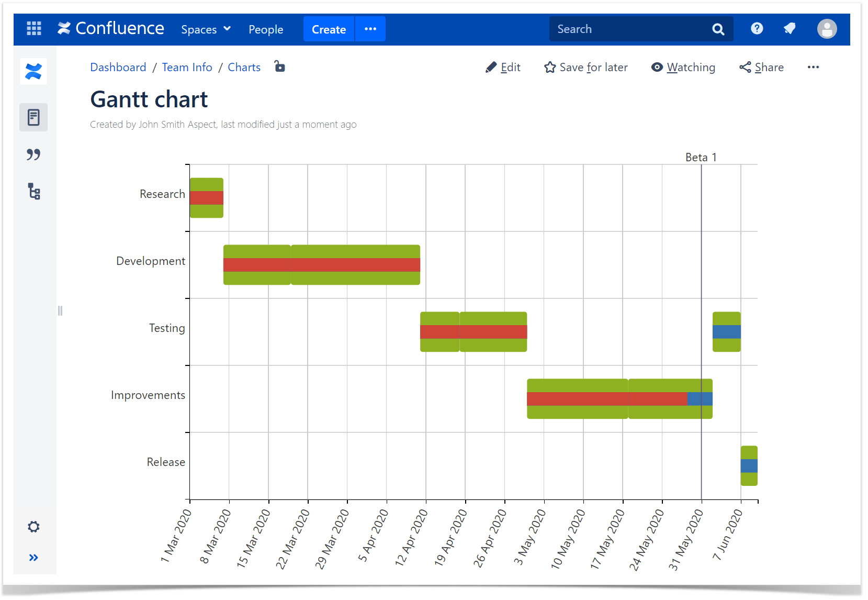Open Pages icon in left sidebar
This screenshot has height=600, width=868.
click(33, 117)
